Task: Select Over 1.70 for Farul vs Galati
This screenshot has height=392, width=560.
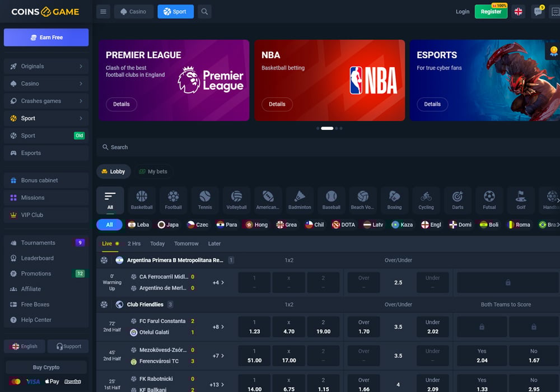Action: click(x=363, y=327)
